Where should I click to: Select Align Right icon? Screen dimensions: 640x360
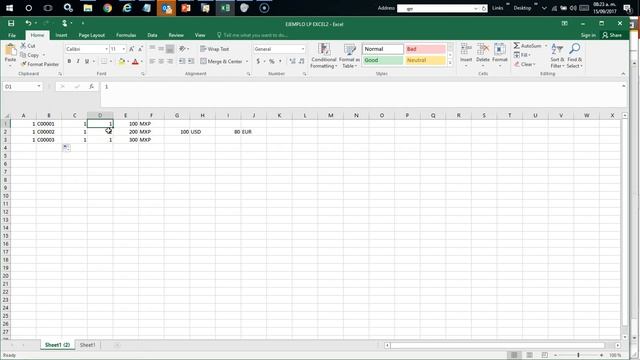tap(170, 61)
